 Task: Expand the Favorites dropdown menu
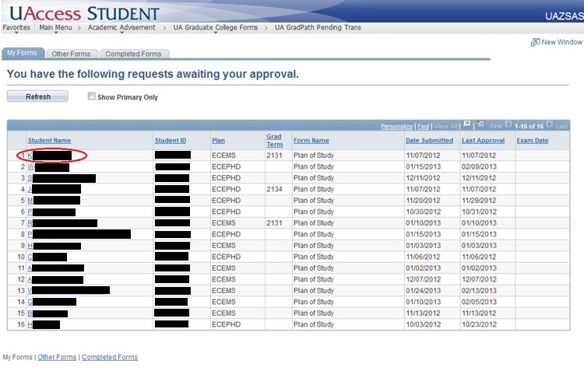[x=16, y=27]
